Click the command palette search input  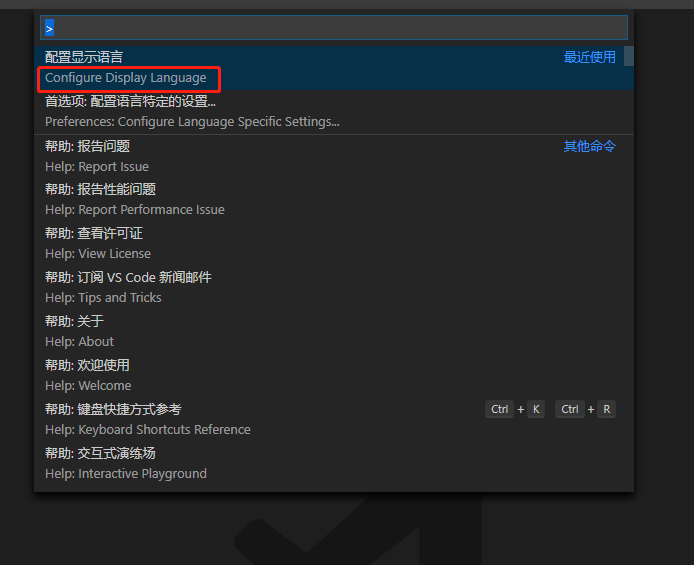pos(334,28)
